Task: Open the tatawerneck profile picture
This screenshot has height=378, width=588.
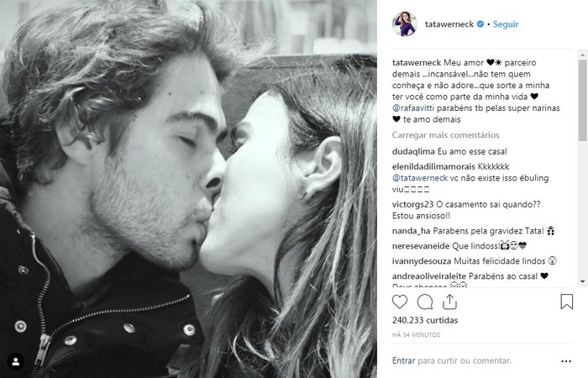Action: click(405, 24)
